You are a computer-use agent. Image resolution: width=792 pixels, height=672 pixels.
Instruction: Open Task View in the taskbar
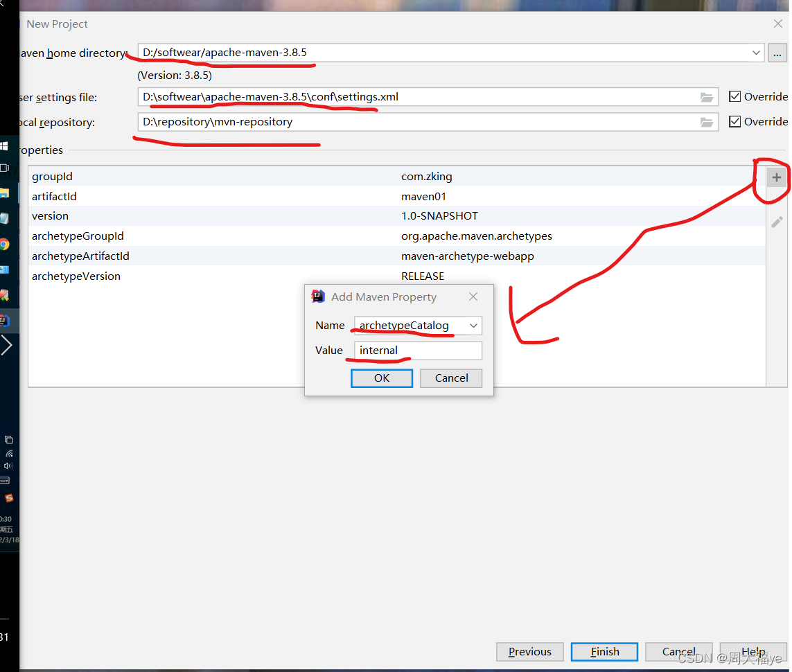[x=5, y=168]
